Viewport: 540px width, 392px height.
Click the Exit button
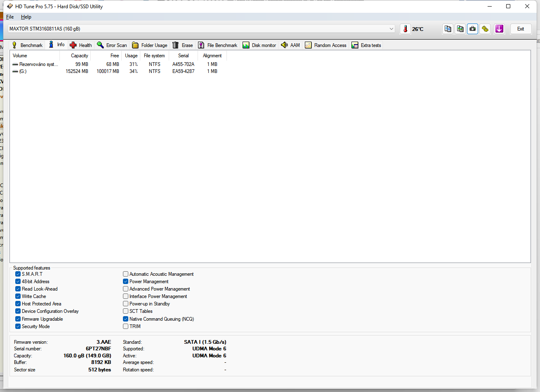click(521, 29)
